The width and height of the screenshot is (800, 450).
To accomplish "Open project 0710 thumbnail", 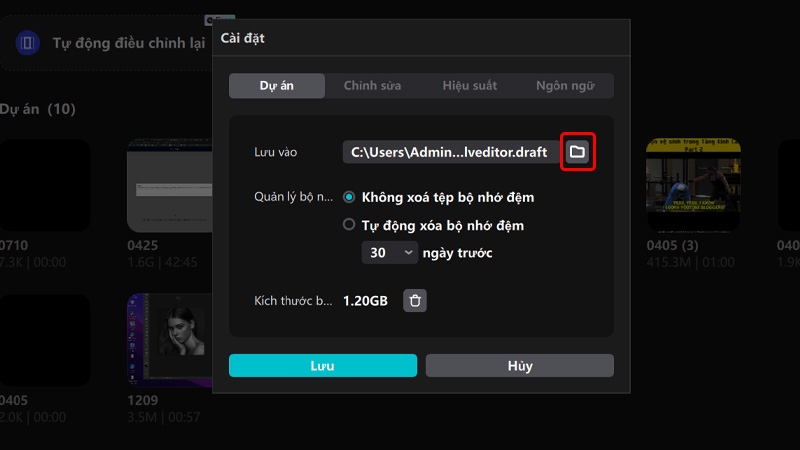I will 45,185.
